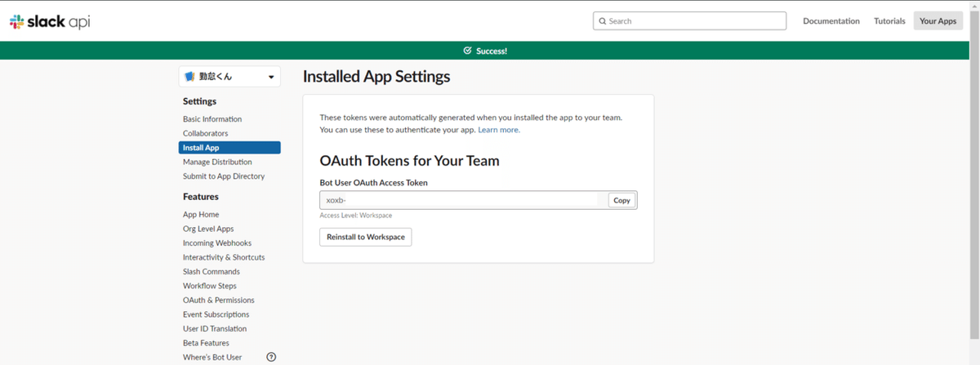Image resolution: width=980 pixels, height=365 pixels.
Task: Open Basic Information settings
Action: coord(212,119)
